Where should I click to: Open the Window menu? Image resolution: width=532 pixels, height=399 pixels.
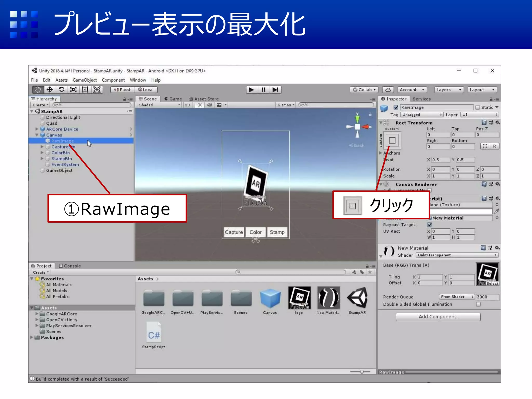(x=138, y=80)
